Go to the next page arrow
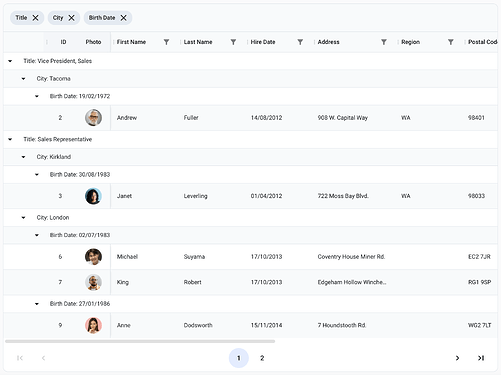The height and width of the screenshot is (375, 501). click(457, 358)
